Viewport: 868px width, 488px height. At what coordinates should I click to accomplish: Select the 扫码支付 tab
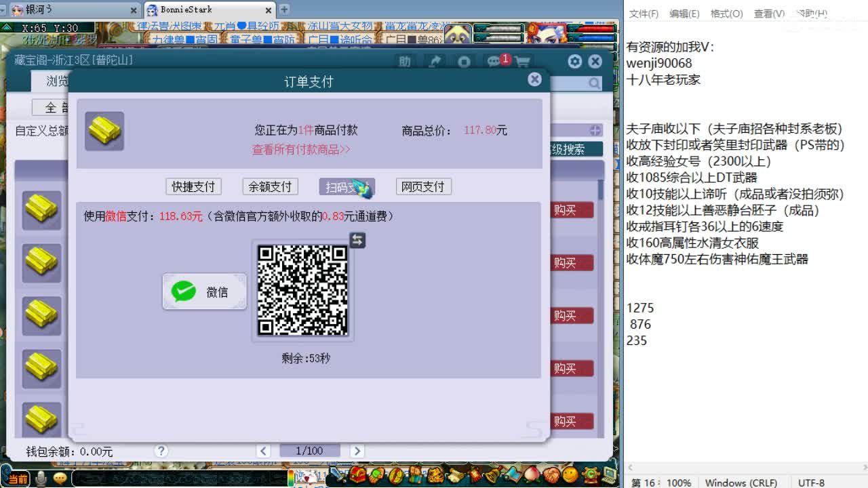347,186
